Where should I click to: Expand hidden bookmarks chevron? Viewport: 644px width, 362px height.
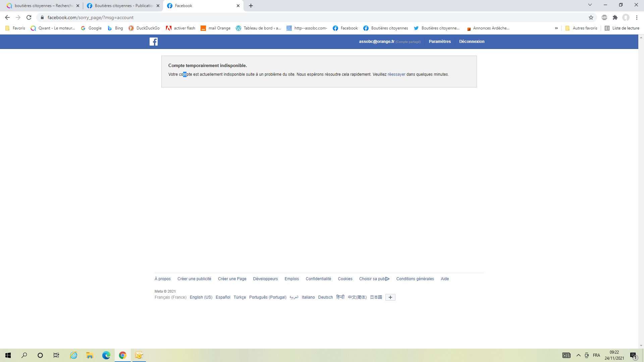tap(556, 28)
